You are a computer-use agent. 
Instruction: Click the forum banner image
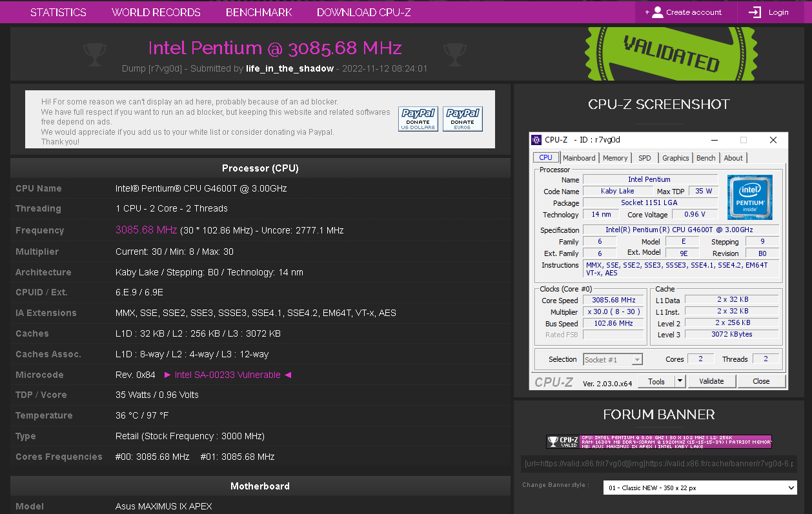pyautogui.click(x=659, y=442)
